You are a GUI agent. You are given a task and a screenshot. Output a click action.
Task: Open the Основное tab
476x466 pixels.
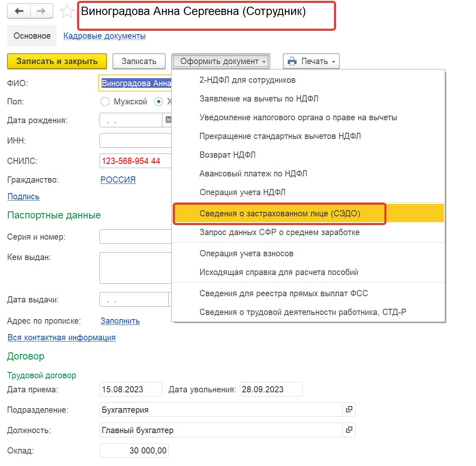32,36
